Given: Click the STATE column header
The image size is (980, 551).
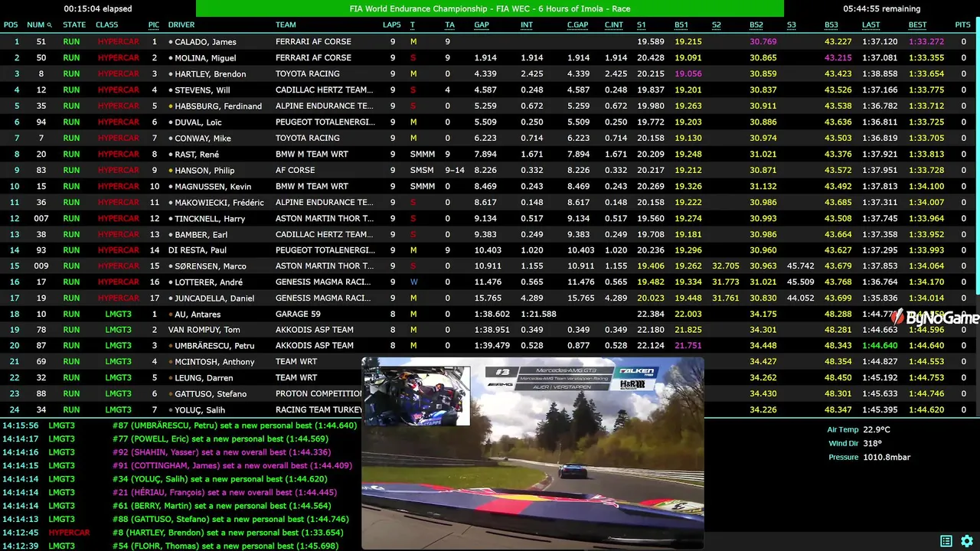Looking at the screenshot, I should click(74, 25).
